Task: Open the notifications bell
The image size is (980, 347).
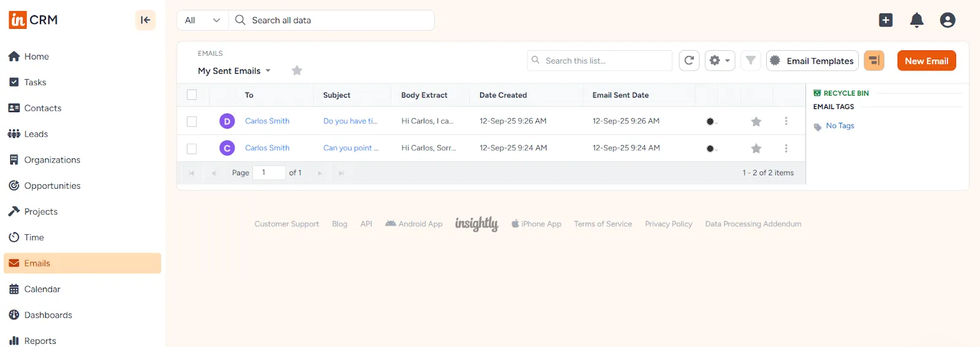Action: click(917, 20)
